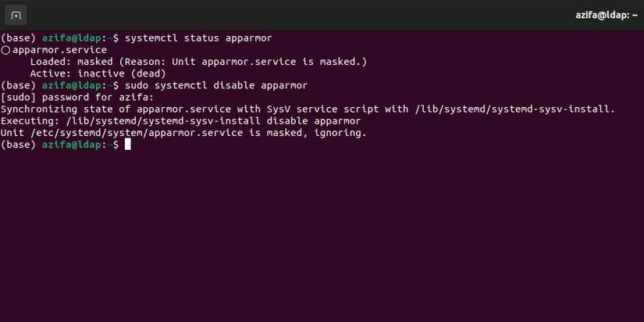
Task: Click 'azifa@ldap' in the first prompt line
Action: point(72,38)
